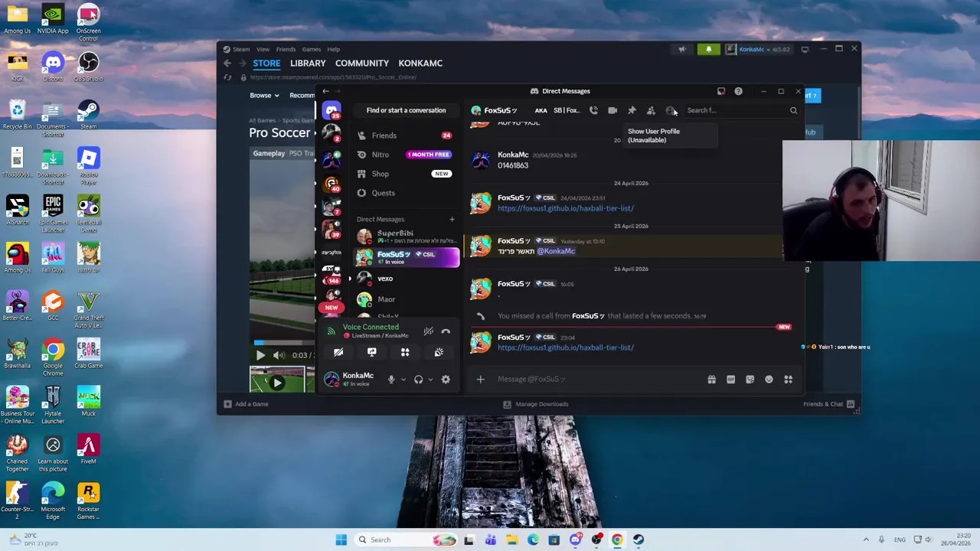
Task: Click Add a Game in Steam
Action: 246,404
